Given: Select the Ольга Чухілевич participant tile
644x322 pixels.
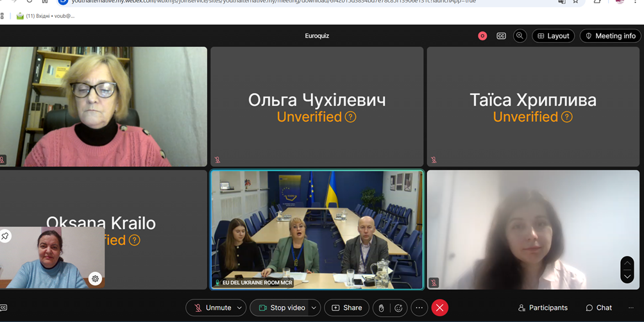Looking at the screenshot, I should coord(317,106).
